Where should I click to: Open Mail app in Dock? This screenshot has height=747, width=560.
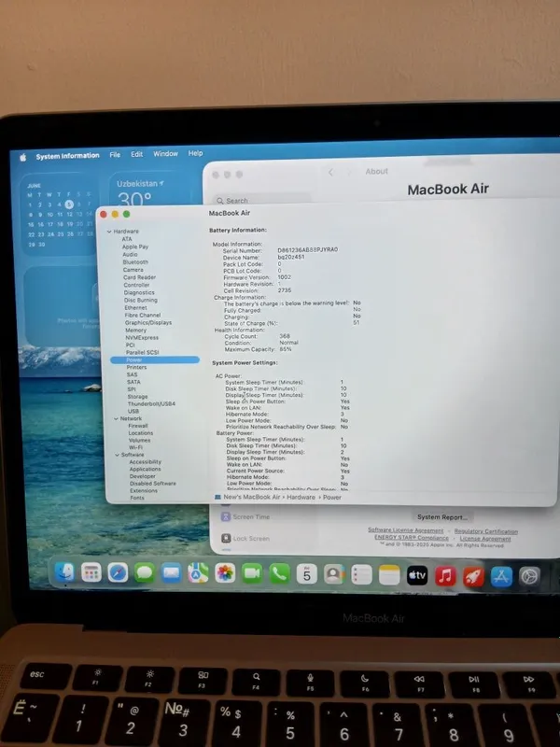[x=171, y=573]
